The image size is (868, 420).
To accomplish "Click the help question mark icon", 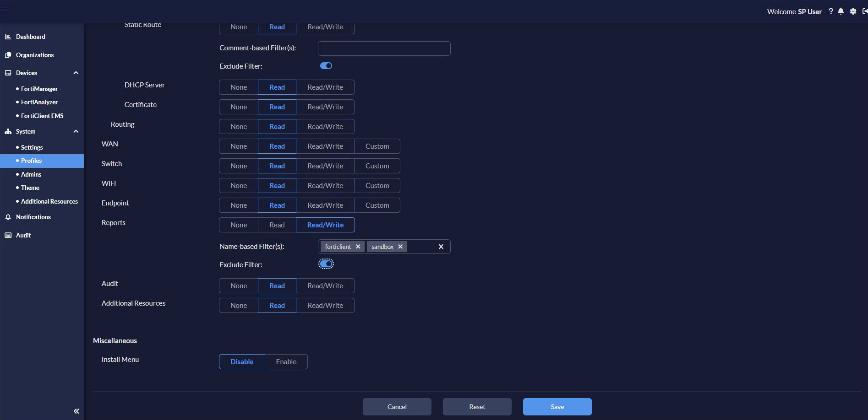I will point(831,11).
